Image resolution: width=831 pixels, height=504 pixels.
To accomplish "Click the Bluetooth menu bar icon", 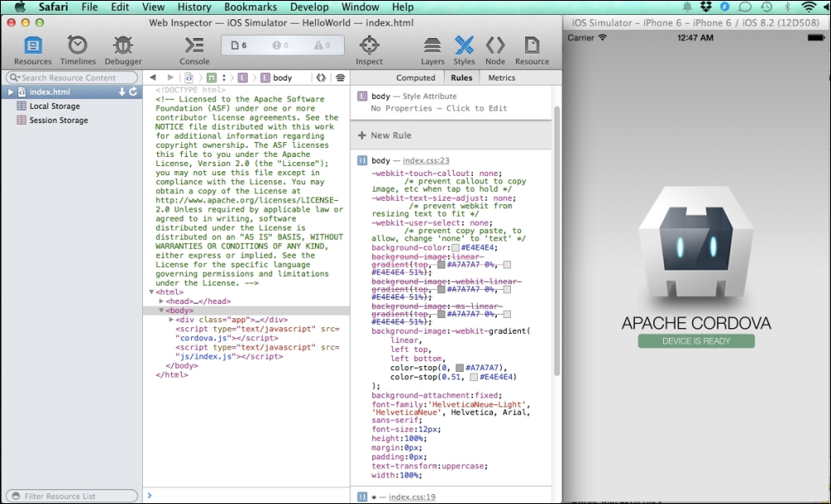I will (x=787, y=7).
